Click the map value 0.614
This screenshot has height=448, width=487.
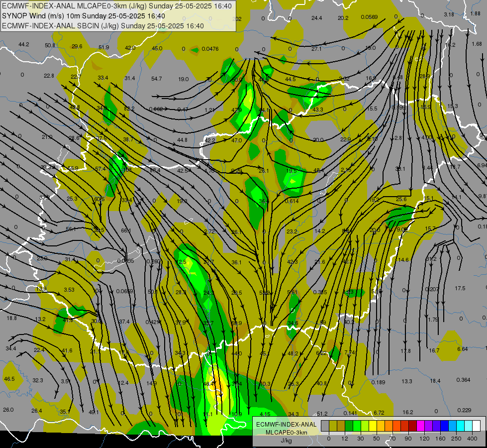292,201
